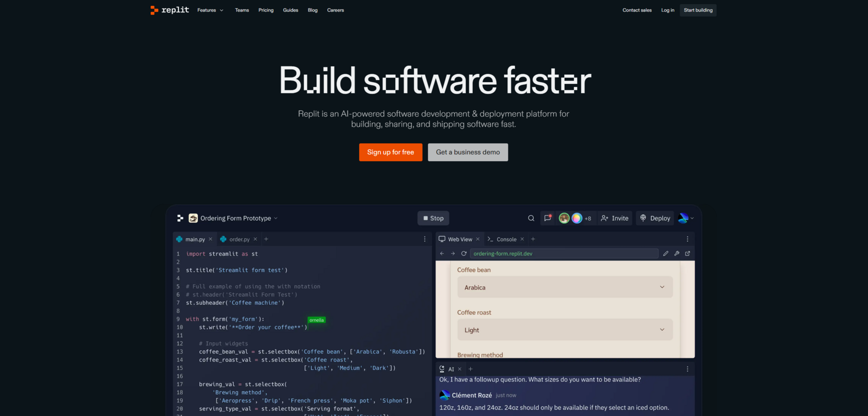Add a new tab beside Console
This screenshot has width=868, height=416.
533,239
